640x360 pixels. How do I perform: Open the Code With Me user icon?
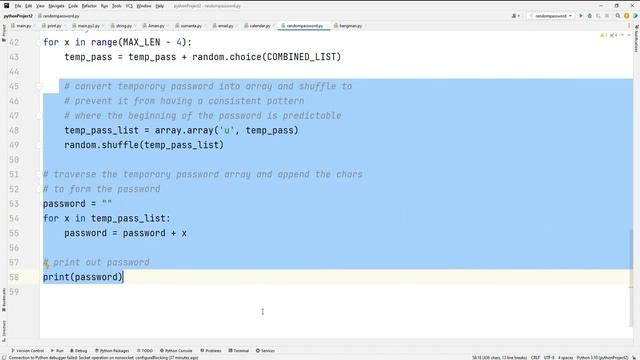(x=516, y=16)
